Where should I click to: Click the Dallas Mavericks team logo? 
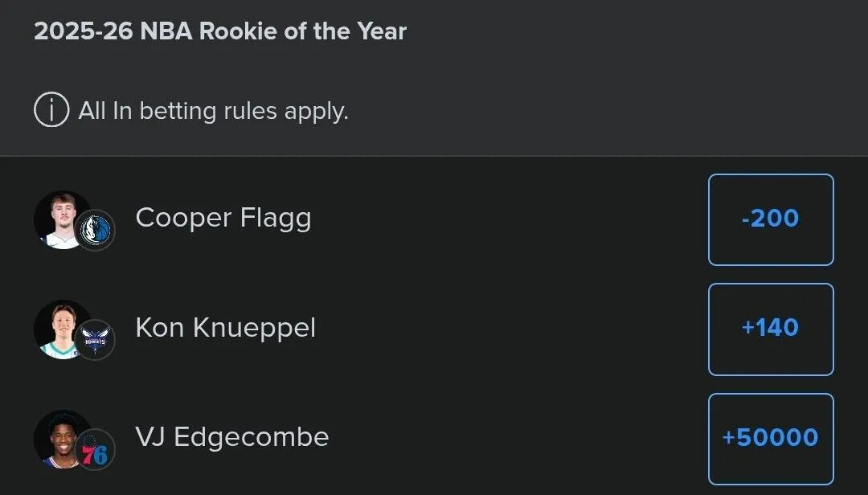pyautogui.click(x=96, y=231)
